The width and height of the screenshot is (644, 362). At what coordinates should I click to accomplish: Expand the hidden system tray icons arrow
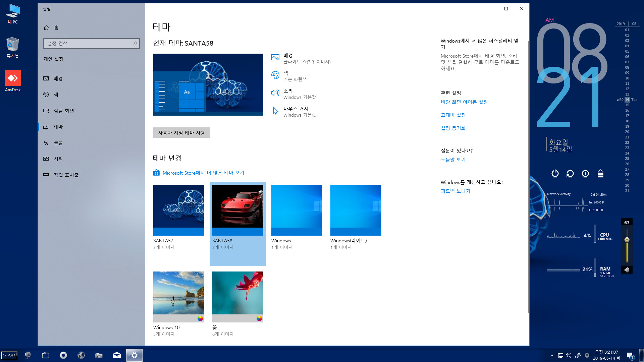click(x=552, y=355)
